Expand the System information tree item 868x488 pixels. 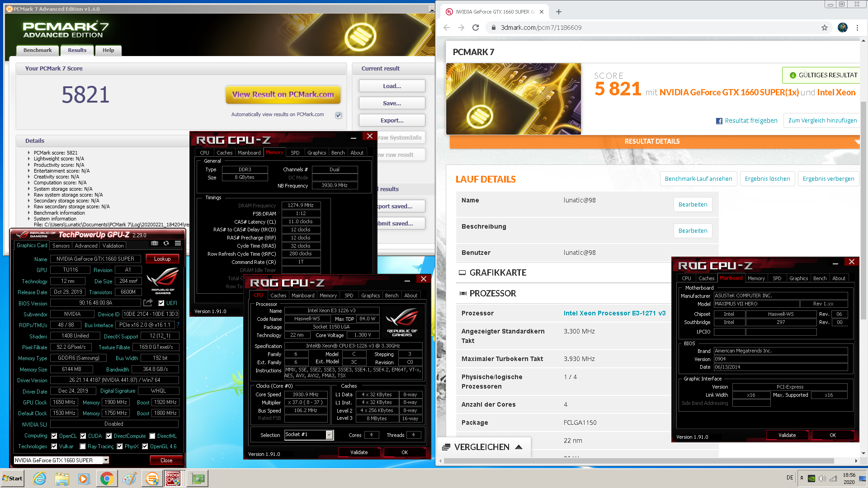pyautogui.click(x=29, y=219)
